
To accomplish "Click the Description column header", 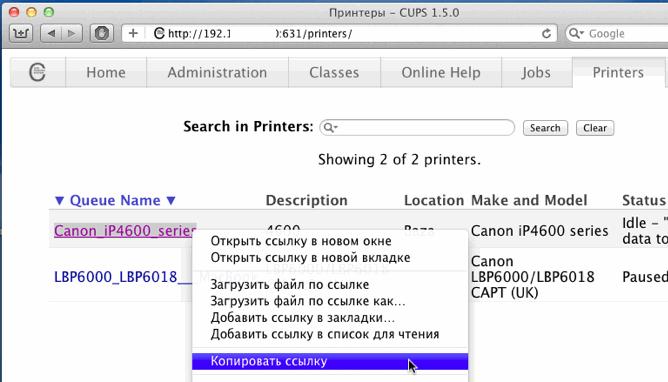I will (x=307, y=201).
